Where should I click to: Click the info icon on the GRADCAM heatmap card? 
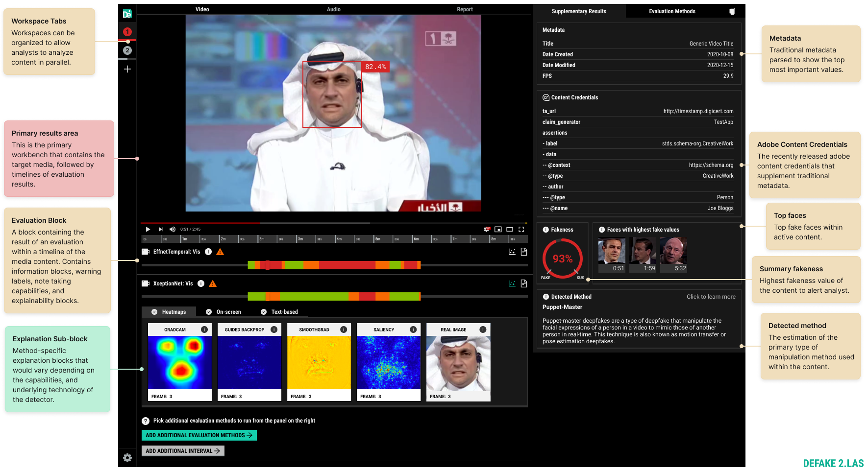pos(206,330)
